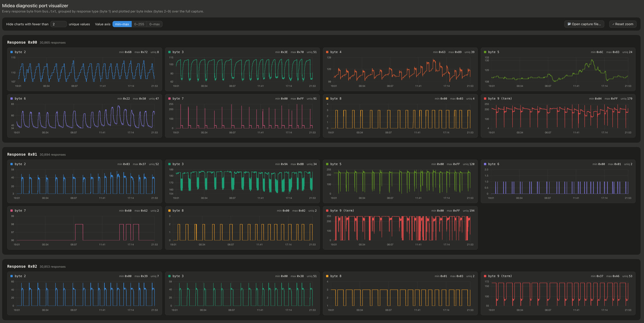Click the pink swatch of Response 0x00 byte 7
644x323 pixels.
pyautogui.click(x=169, y=99)
